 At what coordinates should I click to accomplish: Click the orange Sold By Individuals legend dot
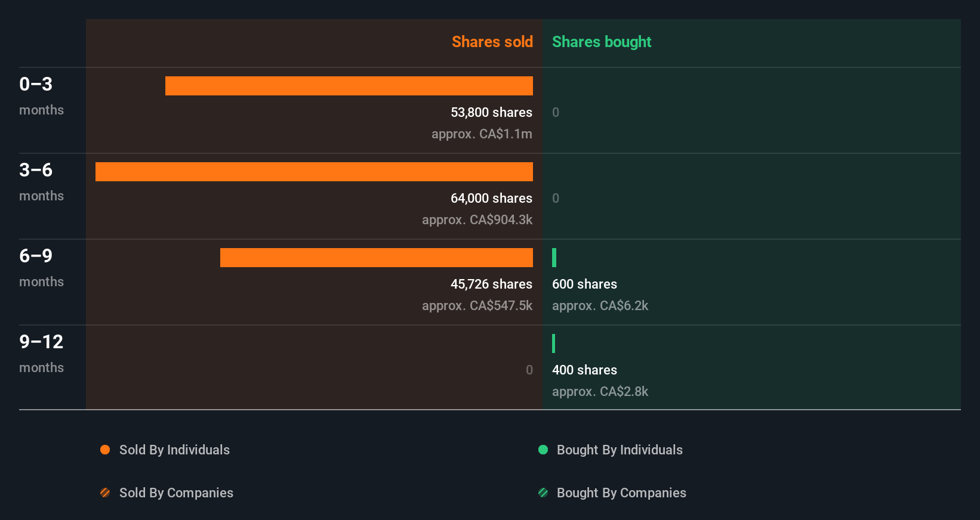pos(105,450)
